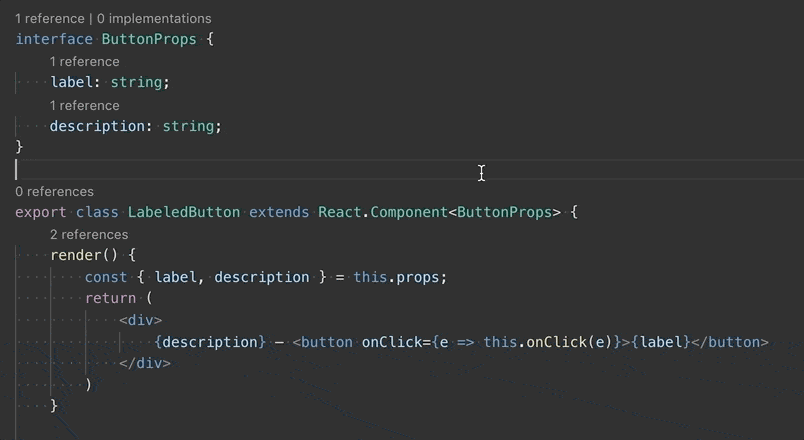Click Component in React.Component
804x440 pixels.
point(408,212)
